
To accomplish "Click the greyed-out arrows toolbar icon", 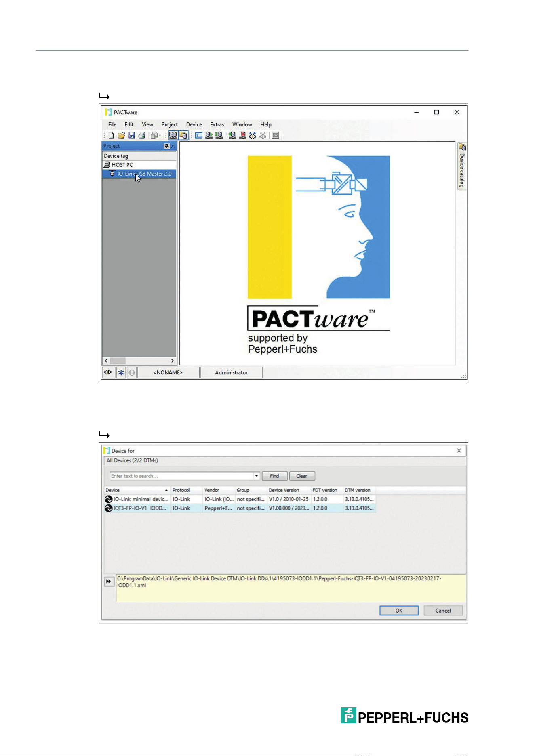I will (263, 135).
